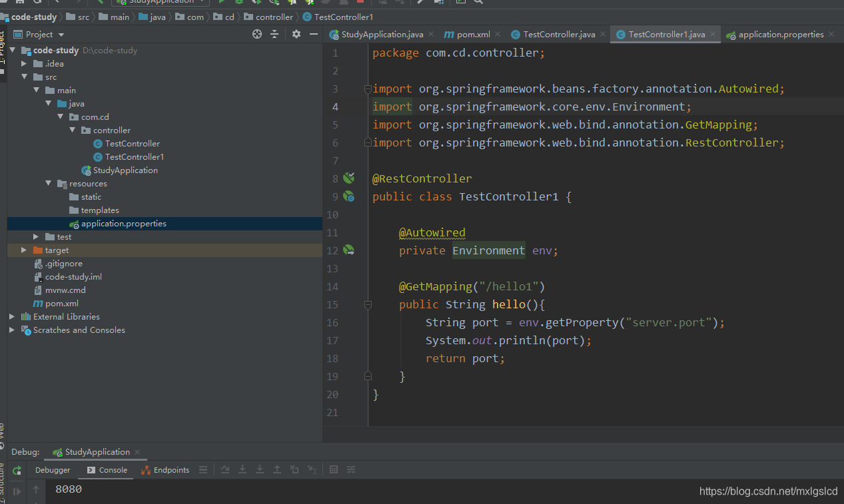844x504 pixels.
Task: Close the pom.xml editor tab
Action: tap(497, 34)
